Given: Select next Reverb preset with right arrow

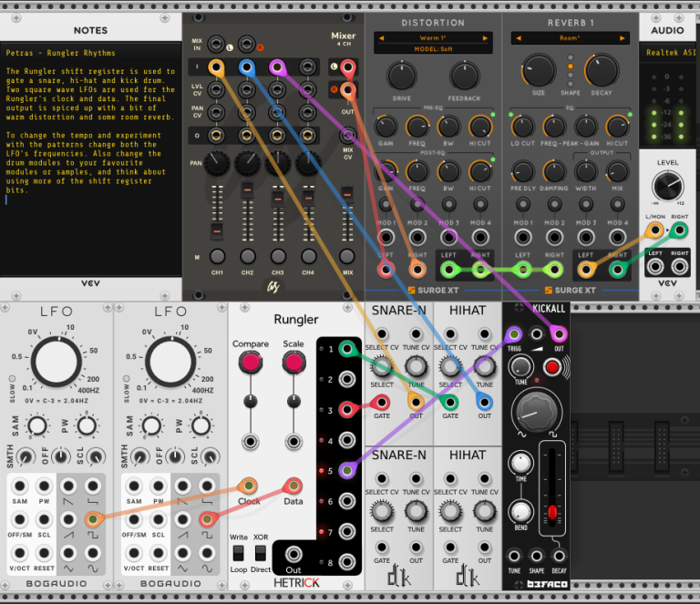Looking at the screenshot, I should 622,38.
